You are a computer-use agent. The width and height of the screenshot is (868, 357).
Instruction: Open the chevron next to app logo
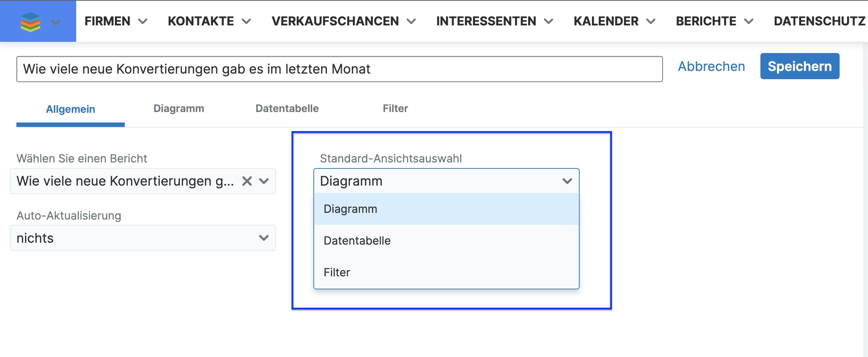coord(56,22)
